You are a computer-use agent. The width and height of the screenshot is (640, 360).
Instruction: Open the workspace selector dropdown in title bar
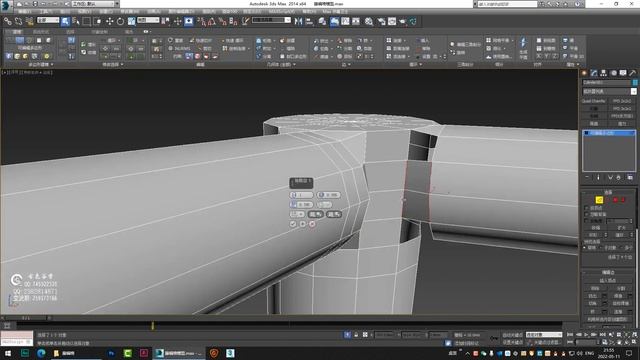pyautogui.click(x=95, y=4)
